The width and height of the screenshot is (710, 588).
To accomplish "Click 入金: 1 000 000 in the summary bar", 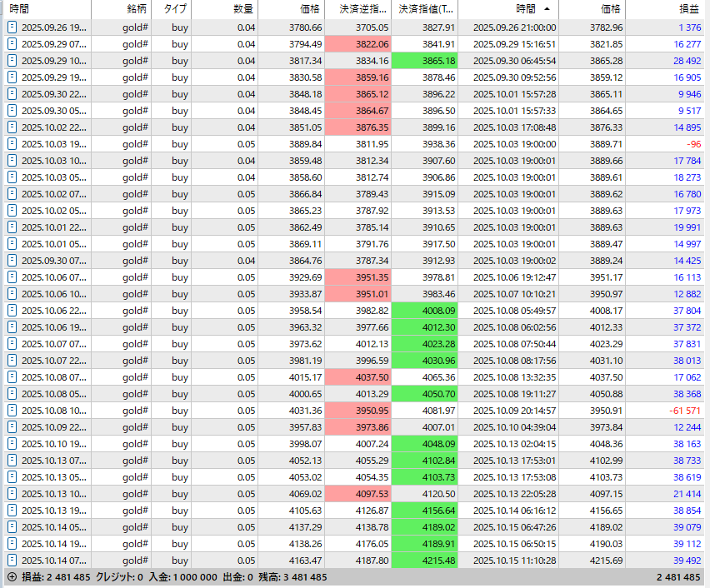I will coord(183,577).
